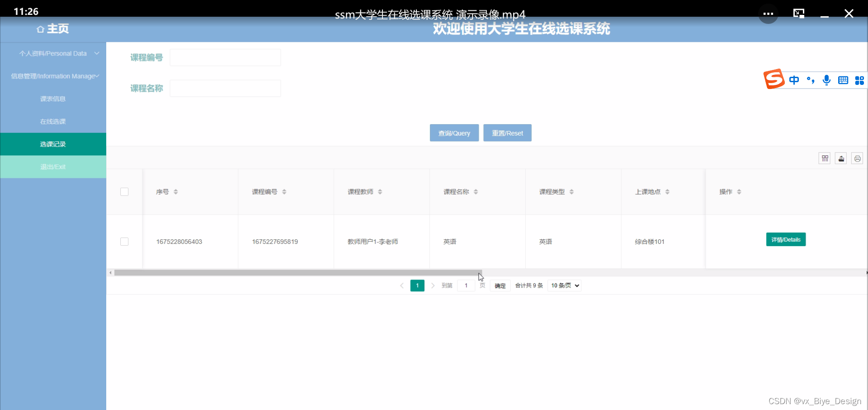Sort by 课程教师 column arrows
Viewport: 868px width, 410px height.
pos(380,192)
